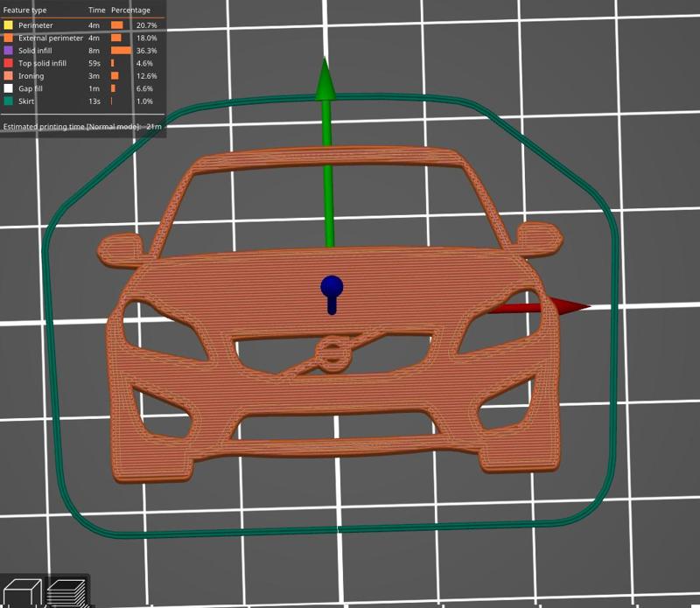The image size is (700, 608).
Task: Toggle visibility of the Perimeter legend label
Action: 35,25
